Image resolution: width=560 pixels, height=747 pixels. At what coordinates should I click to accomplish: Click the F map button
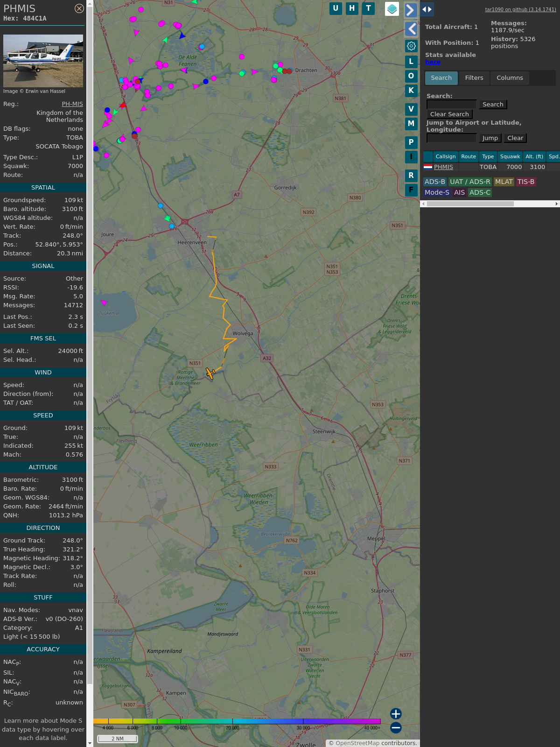[411, 190]
